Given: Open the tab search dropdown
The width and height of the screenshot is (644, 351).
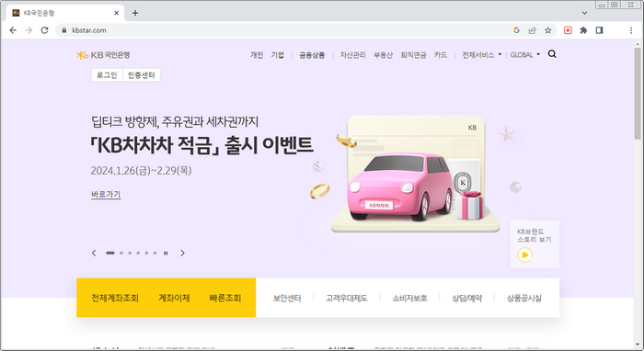Looking at the screenshot, I should [584, 13].
